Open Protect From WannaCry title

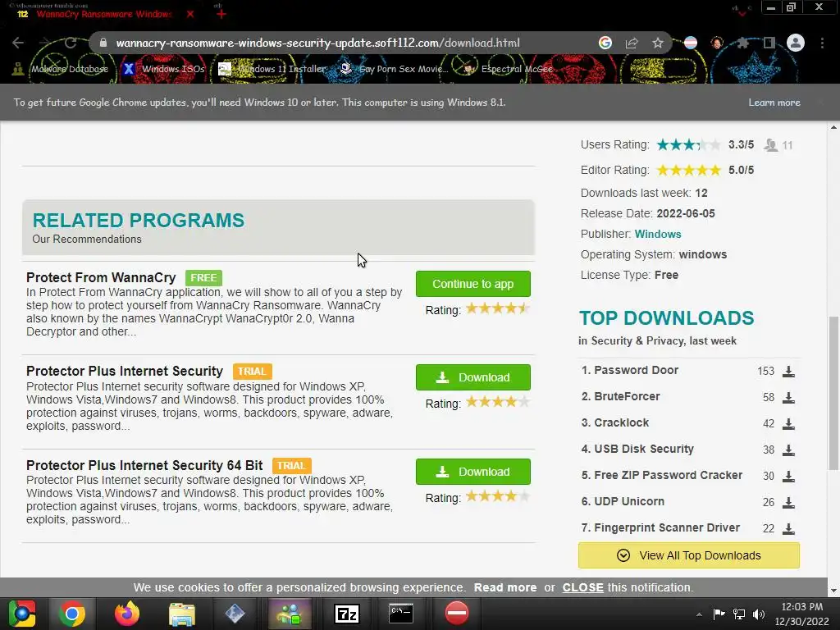[101, 277]
